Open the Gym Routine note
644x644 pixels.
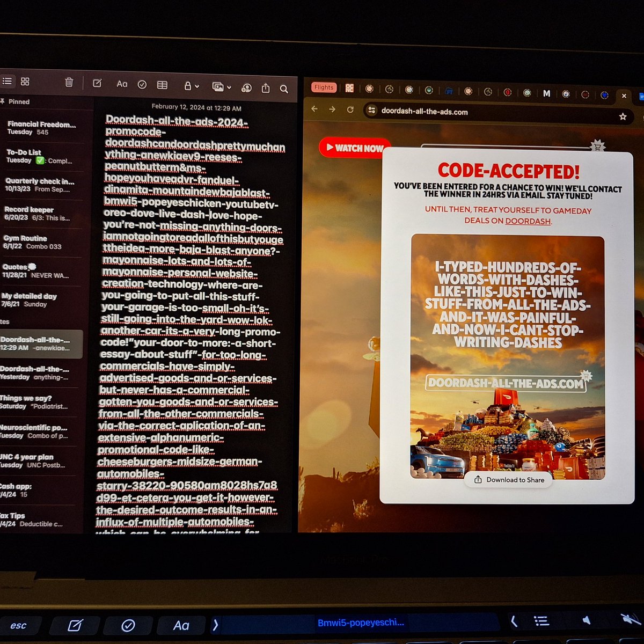[x=39, y=242]
